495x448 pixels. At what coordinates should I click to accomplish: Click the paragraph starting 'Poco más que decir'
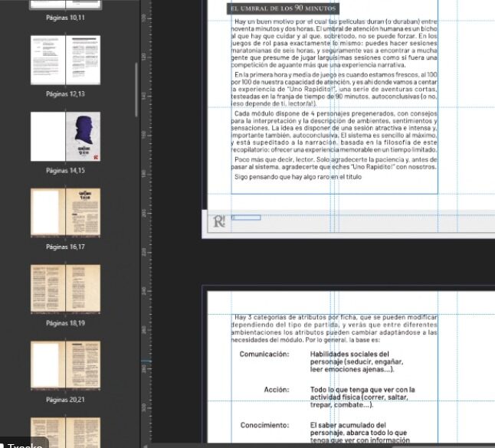coord(334,163)
